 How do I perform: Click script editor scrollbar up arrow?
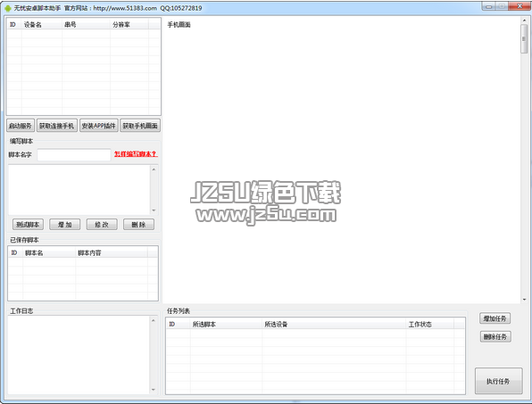tap(154, 169)
